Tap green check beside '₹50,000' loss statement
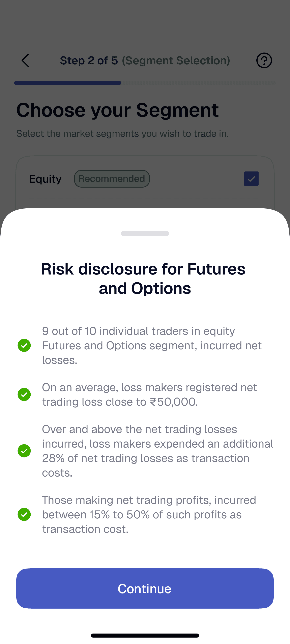Viewport: 290px width, 644px height. point(24,394)
